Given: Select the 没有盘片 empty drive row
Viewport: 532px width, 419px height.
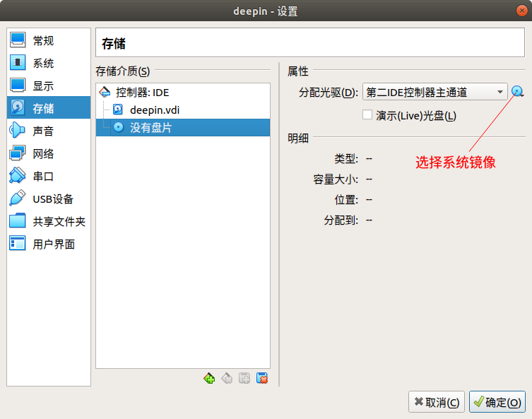Looking at the screenshot, I should click(x=183, y=127).
